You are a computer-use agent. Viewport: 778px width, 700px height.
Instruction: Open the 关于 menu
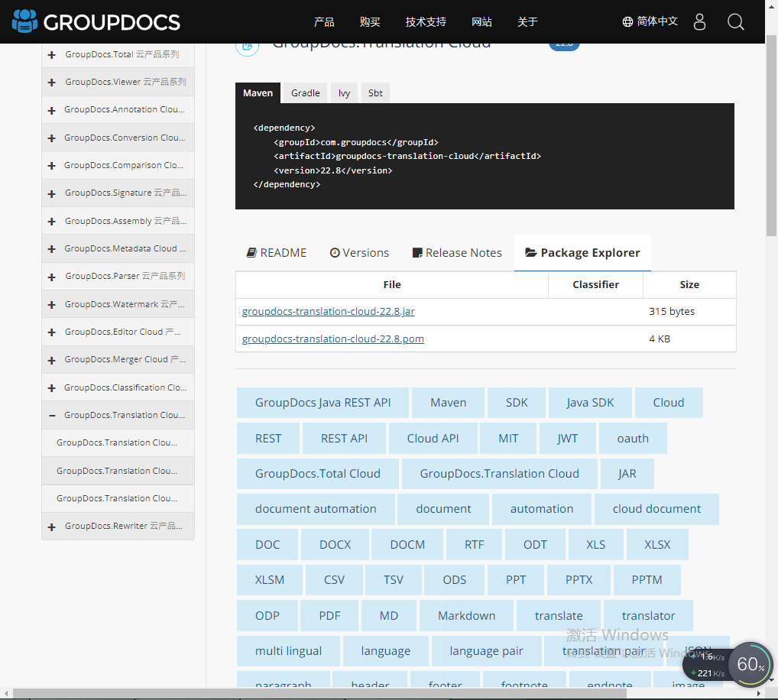527,22
